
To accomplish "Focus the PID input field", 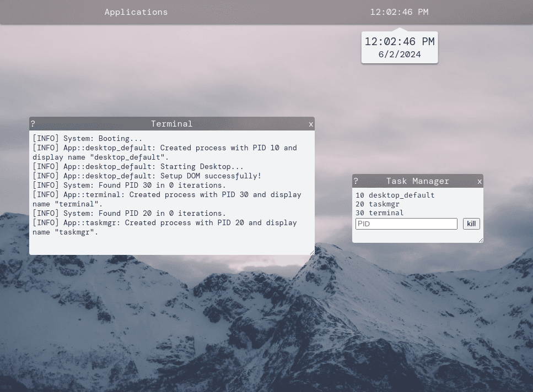I will tap(406, 224).
